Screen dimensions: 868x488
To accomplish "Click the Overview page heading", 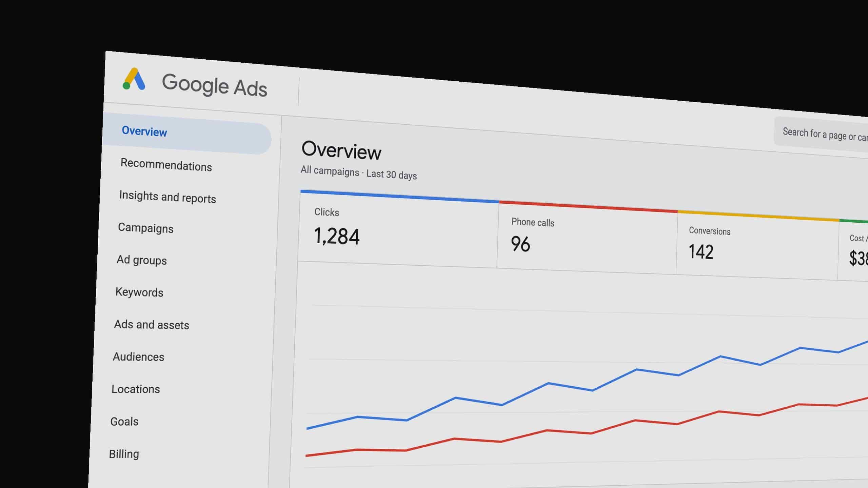I will pyautogui.click(x=341, y=150).
